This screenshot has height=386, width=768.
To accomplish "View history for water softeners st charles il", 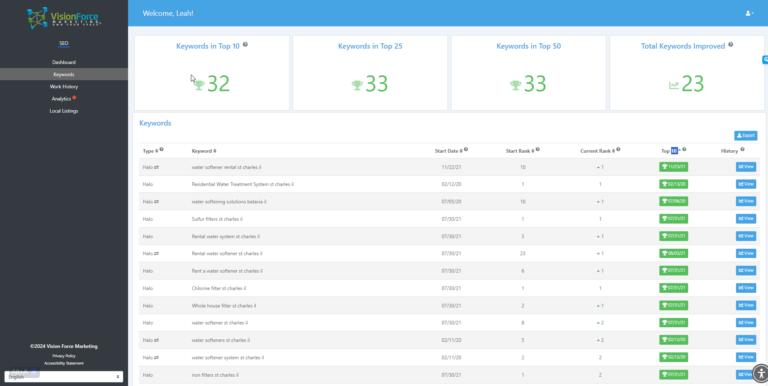I will pos(746,340).
